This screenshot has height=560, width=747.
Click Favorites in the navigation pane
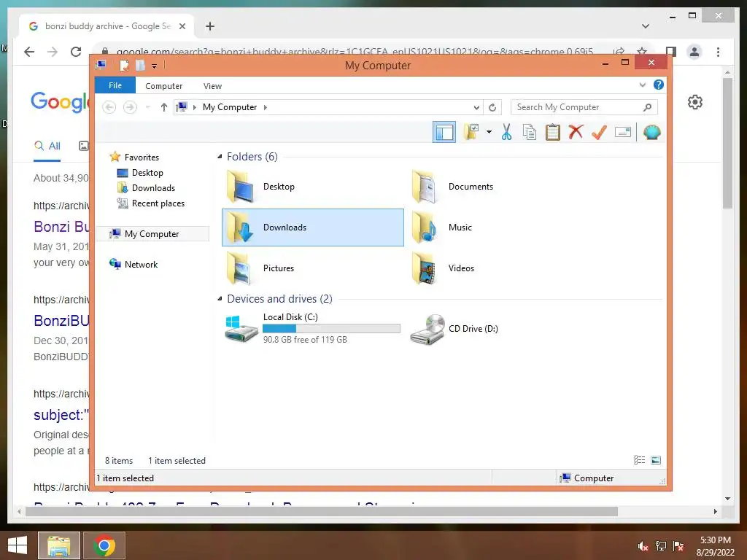pyautogui.click(x=142, y=157)
